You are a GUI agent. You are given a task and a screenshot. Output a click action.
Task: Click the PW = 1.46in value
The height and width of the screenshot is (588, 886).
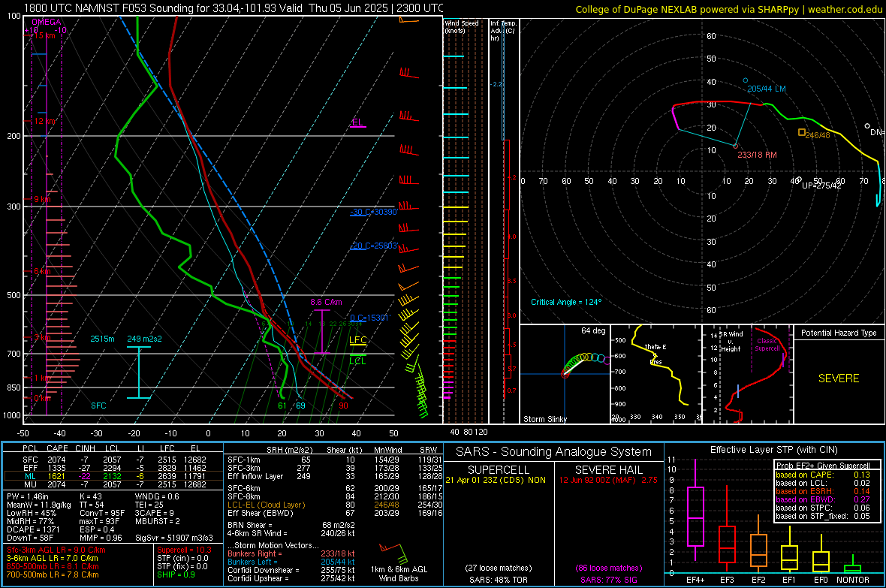29,496
